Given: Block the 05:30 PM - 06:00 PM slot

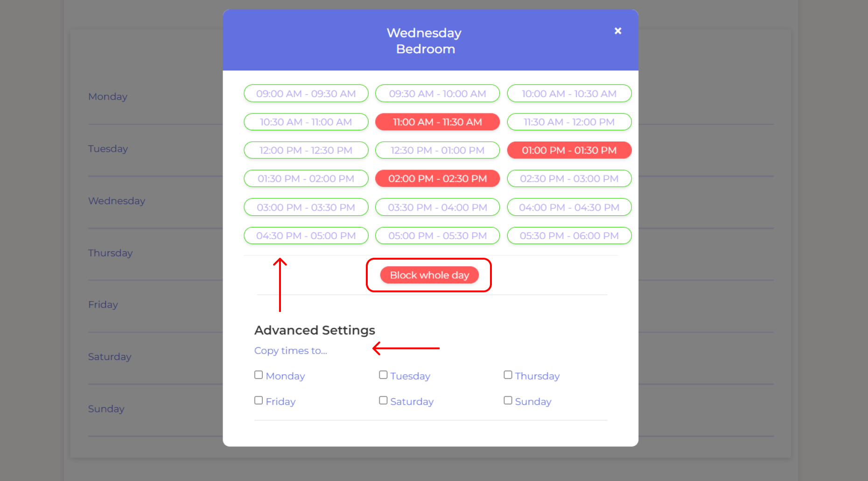Looking at the screenshot, I should click(x=569, y=236).
